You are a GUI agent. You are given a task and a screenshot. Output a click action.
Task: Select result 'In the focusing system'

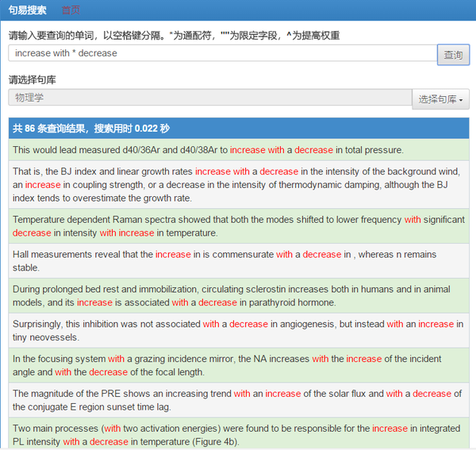(x=239, y=365)
